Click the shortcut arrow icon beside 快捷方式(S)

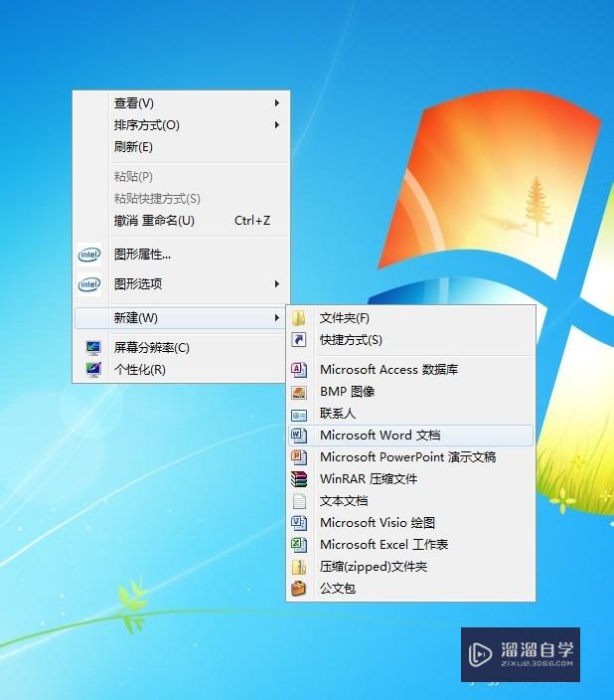pyautogui.click(x=299, y=340)
